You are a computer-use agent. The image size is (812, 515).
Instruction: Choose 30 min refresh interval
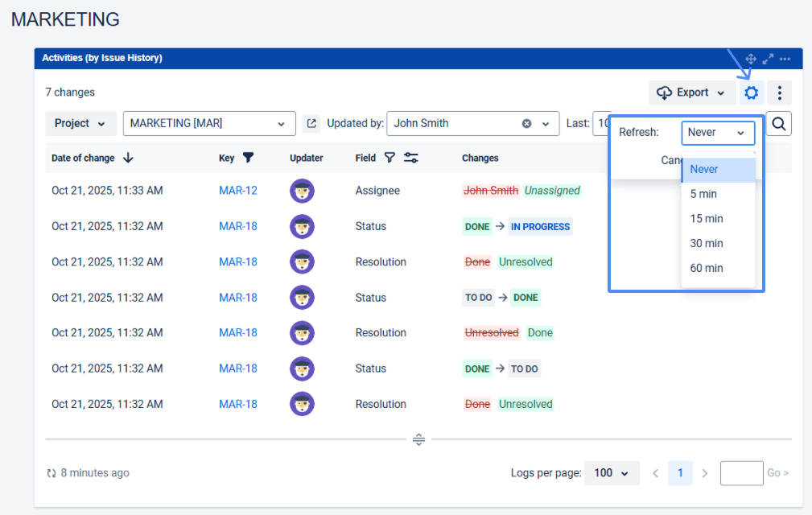tap(707, 243)
